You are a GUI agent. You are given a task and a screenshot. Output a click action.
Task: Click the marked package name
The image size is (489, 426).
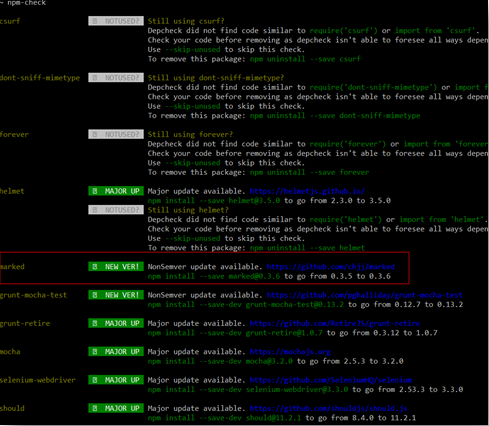click(12, 267)
